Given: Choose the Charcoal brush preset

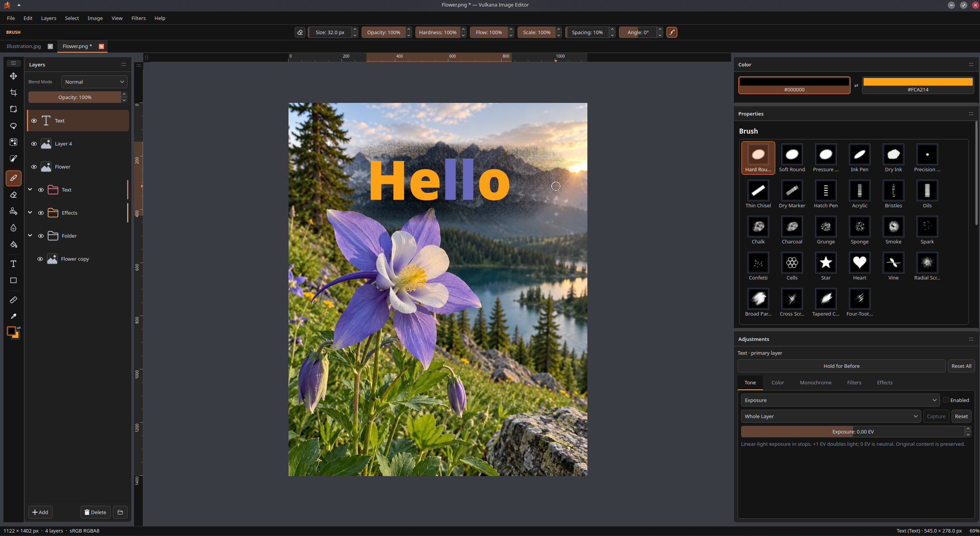Looking at the screenshot, I should [792, 230].
